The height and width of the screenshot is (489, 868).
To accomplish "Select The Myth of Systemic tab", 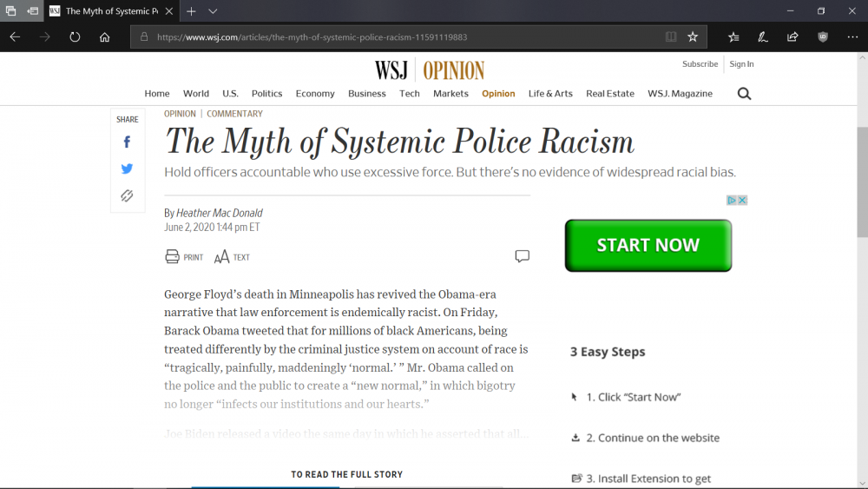I will tap(111, 11).
